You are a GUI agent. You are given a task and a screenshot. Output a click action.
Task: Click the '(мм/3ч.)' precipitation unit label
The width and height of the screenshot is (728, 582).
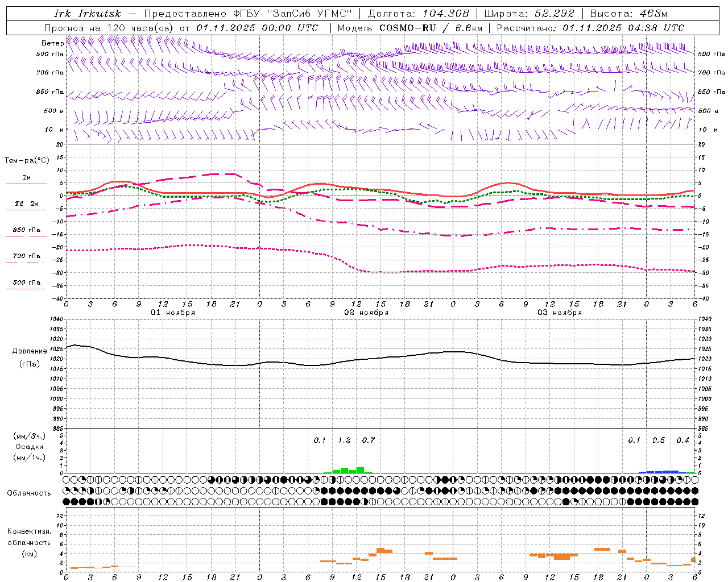(x=30, y=436)
